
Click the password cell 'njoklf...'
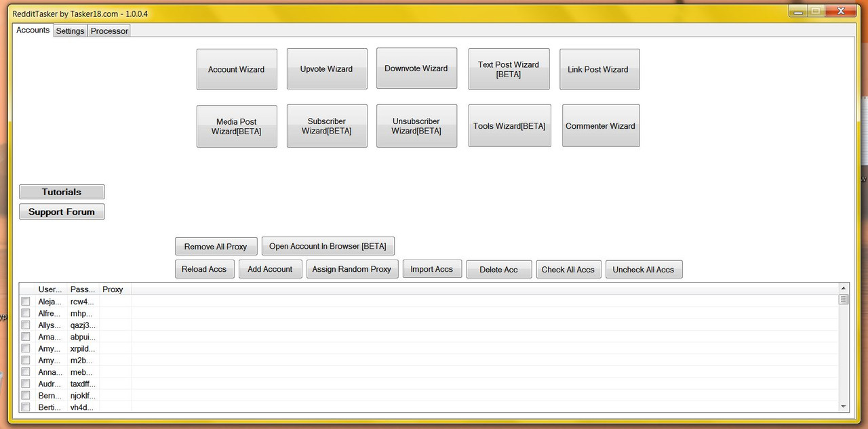(x=83, y=396)
